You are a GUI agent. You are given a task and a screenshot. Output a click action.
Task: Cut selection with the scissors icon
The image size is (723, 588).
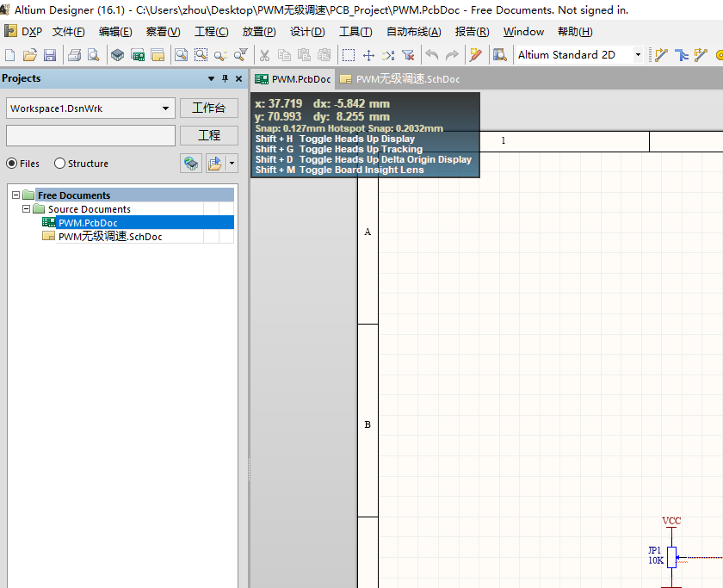tap(264, 55)
